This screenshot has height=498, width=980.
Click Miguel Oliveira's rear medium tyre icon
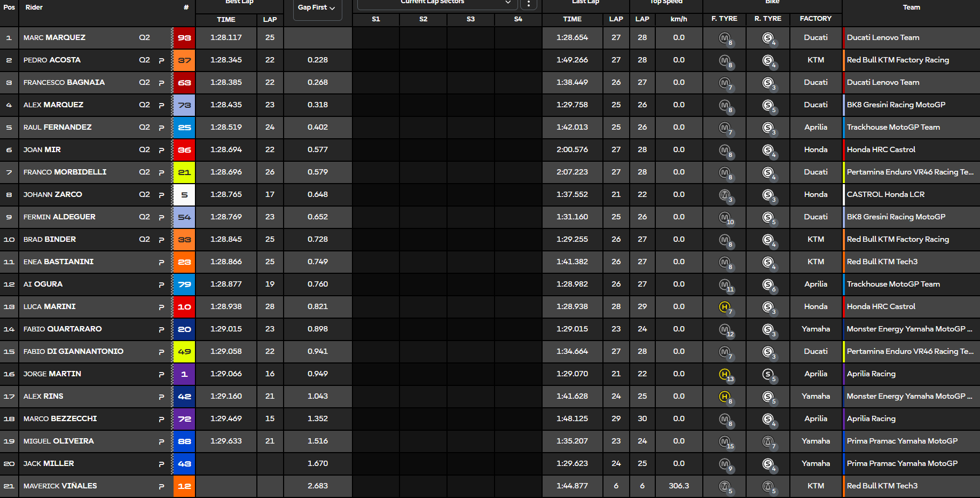[768, 441]
